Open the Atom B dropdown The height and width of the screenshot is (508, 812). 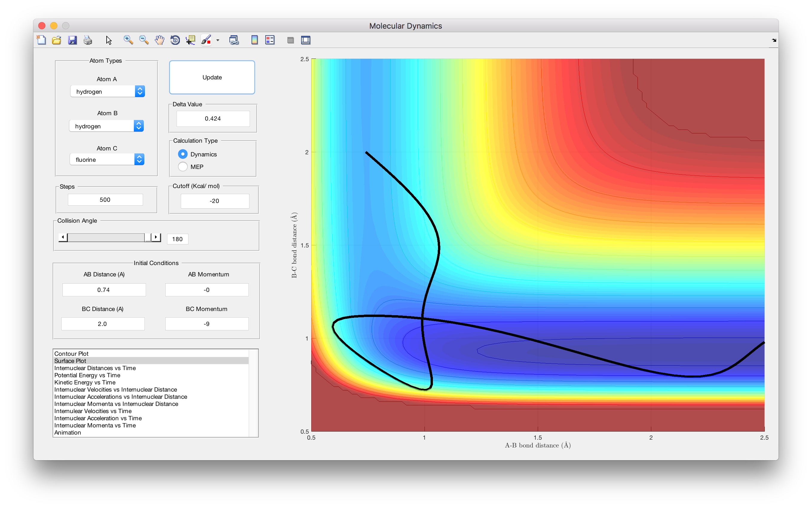coord(106,126)
